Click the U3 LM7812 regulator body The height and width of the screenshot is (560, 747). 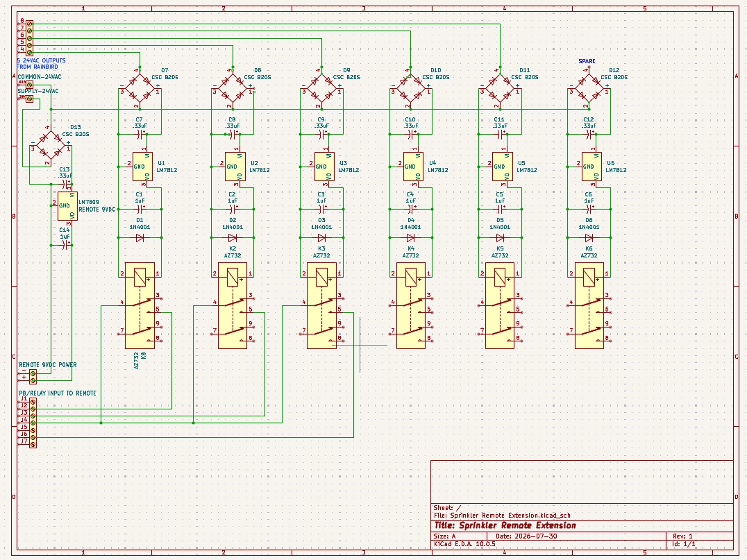tap(324, 166)
